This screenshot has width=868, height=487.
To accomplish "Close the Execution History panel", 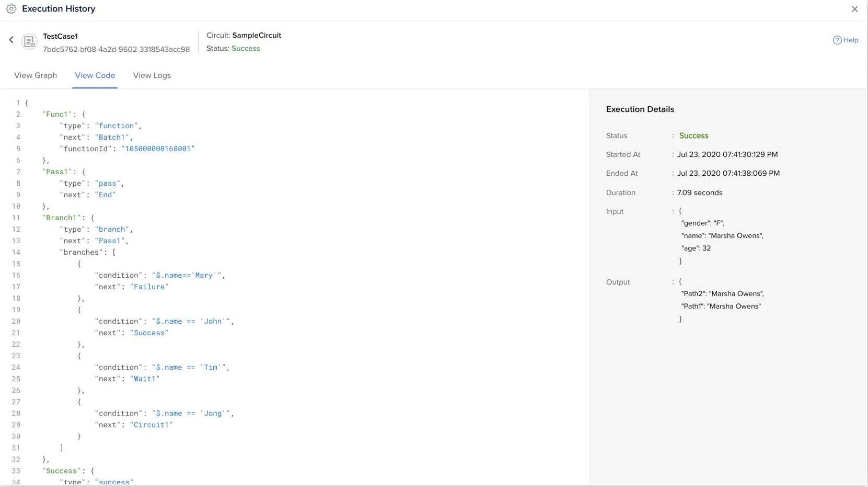I will click(854, 9).
